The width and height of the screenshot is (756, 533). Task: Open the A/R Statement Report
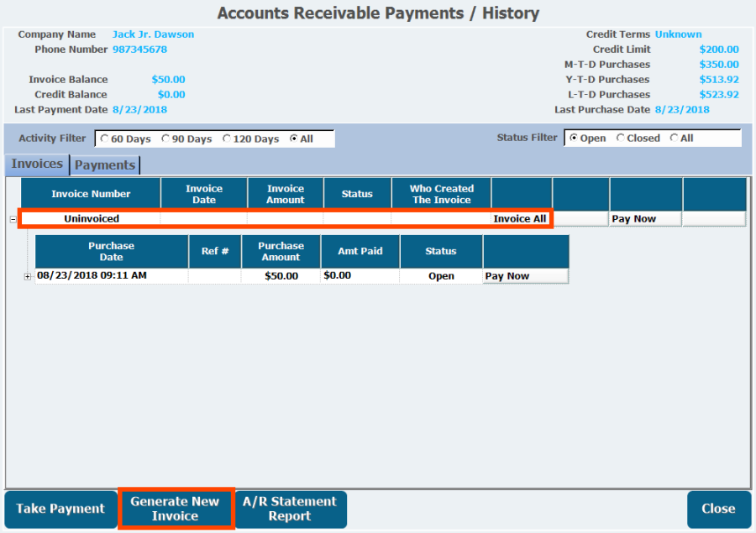290,509
